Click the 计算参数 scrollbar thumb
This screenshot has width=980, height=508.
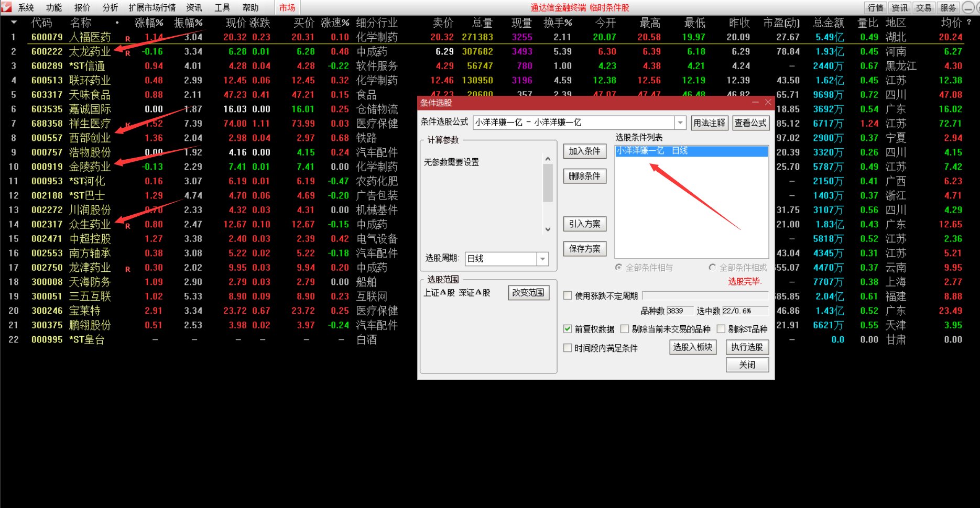coord(548,183)
